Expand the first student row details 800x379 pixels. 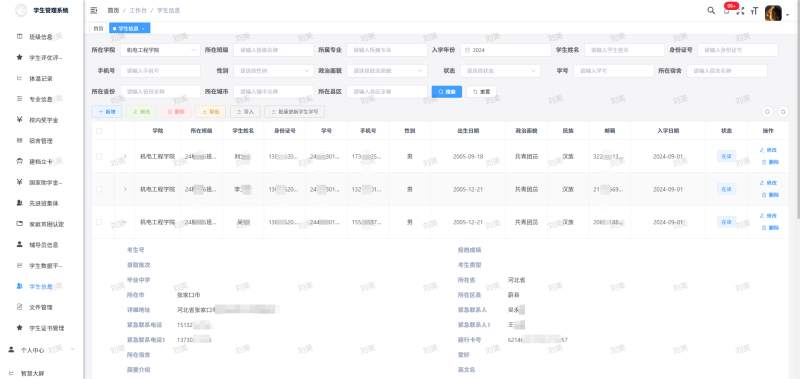click(125, 156)
